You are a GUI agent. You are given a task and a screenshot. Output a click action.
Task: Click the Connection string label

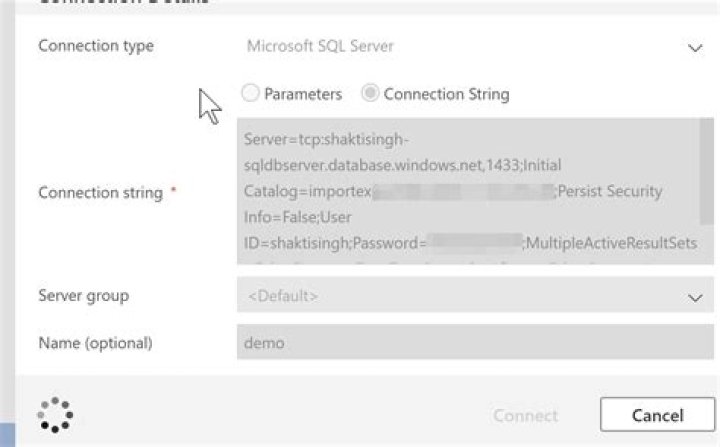101,193
